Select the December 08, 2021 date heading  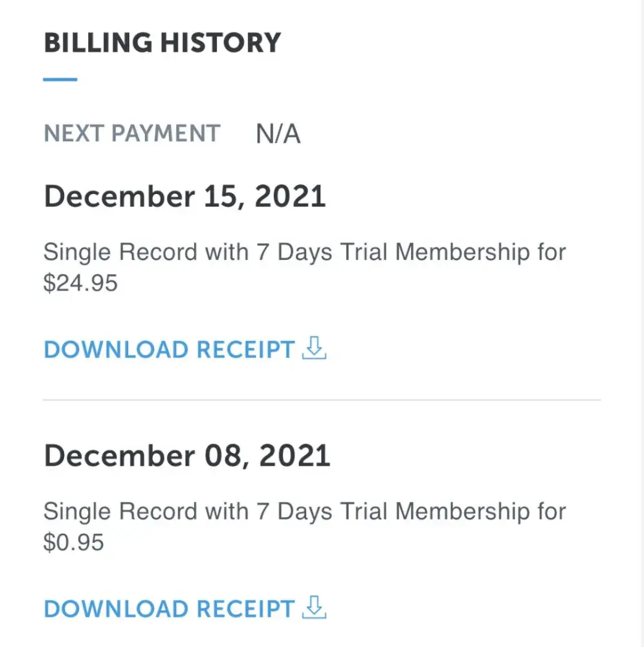click(187, 456)
